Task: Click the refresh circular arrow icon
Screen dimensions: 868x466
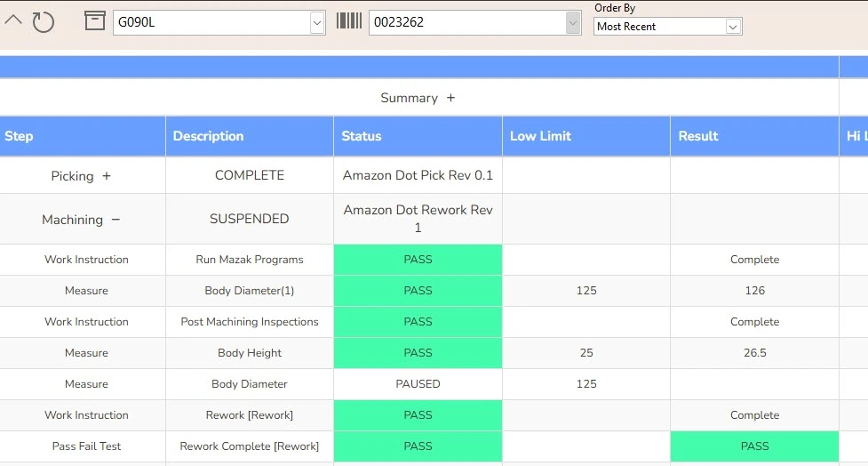Action: (44, 22)
